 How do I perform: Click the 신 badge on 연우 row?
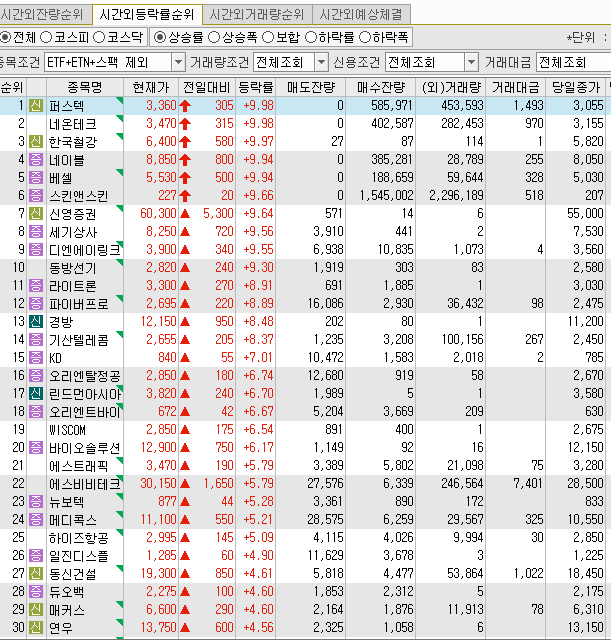coord(36,627)
